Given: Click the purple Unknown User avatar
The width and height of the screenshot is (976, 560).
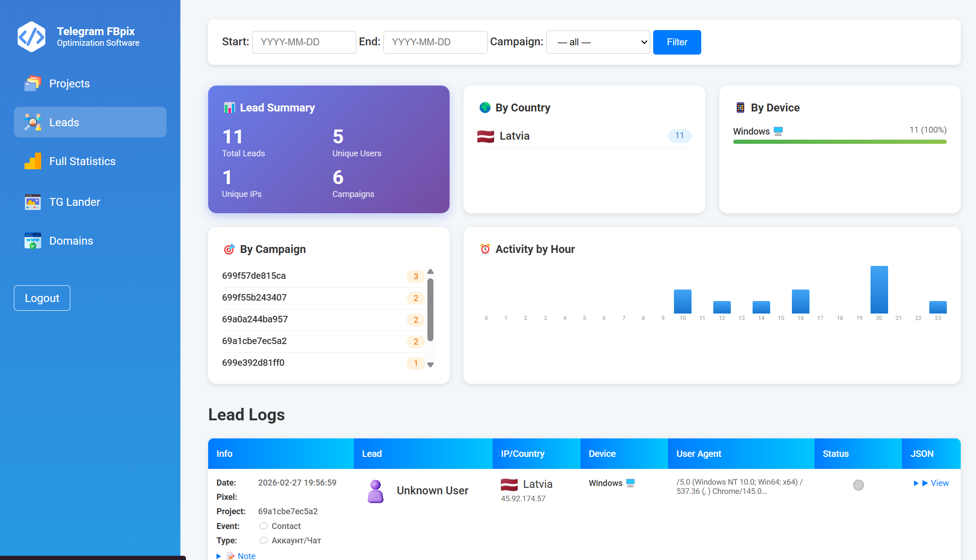Looking at the screenshot, I should tap(376, 491).
